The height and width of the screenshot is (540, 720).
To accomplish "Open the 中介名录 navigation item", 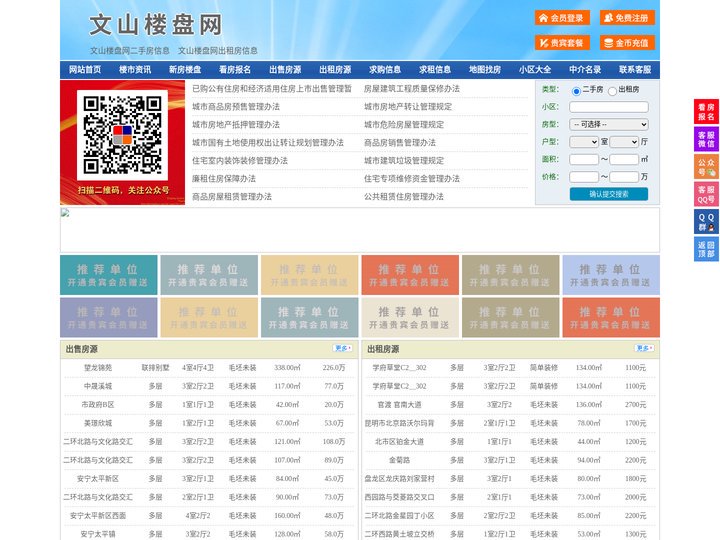I will 585,70.
